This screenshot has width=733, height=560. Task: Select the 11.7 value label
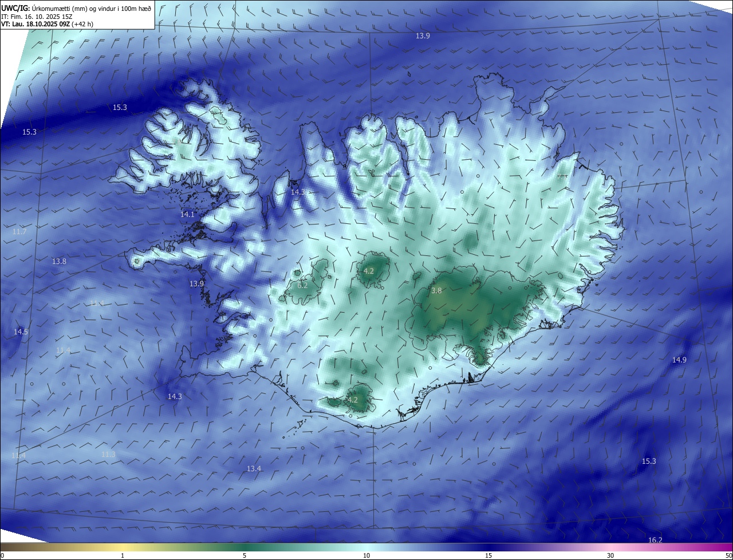[19, 231]
